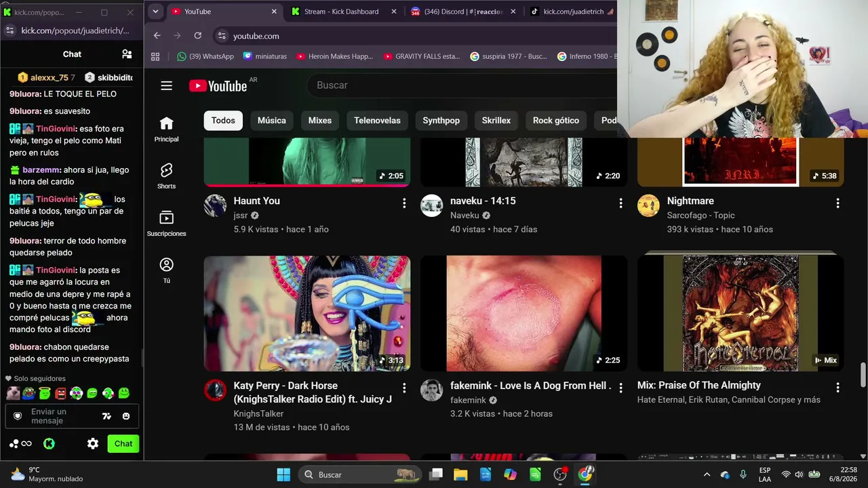This screenshot has width=868, height=488.
Task: Switch to the kick.com/juadietrich tab
Action: pos(571,12)
